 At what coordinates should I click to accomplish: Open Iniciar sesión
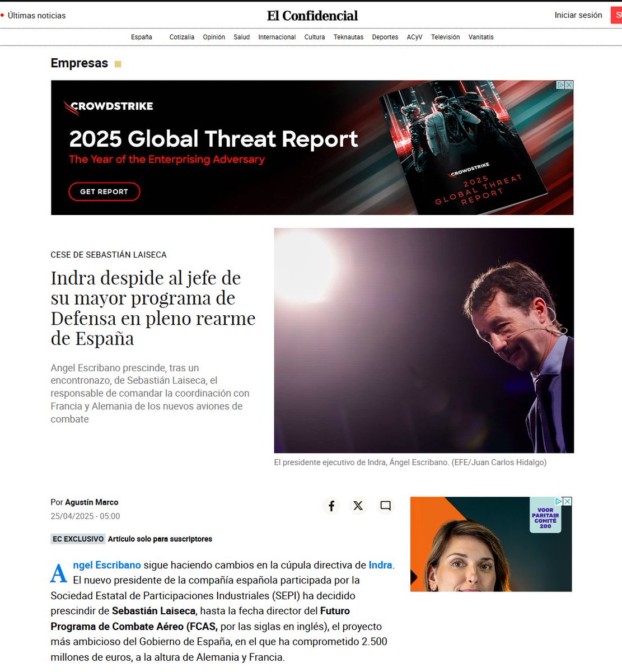coord(578,15)
